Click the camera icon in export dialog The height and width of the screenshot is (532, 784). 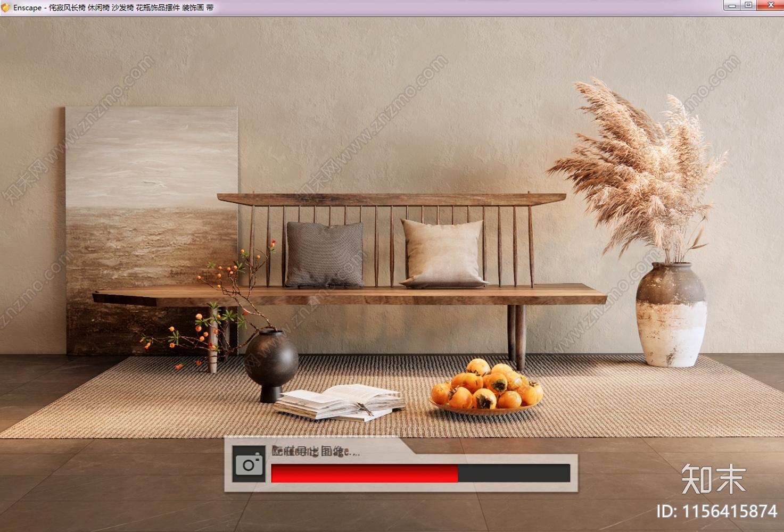click(x=250, y=464)
